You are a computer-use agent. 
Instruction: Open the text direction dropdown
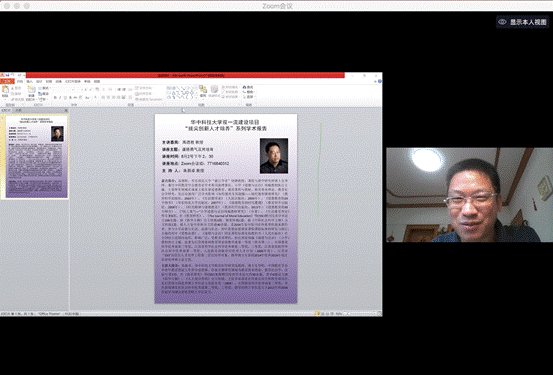(x=145, y=87)
